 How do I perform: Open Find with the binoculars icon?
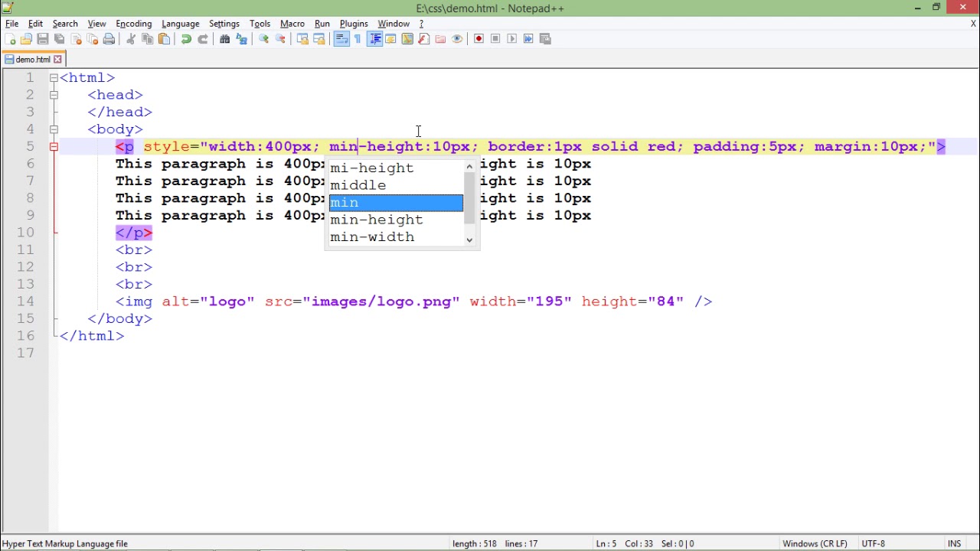point(225,39)
